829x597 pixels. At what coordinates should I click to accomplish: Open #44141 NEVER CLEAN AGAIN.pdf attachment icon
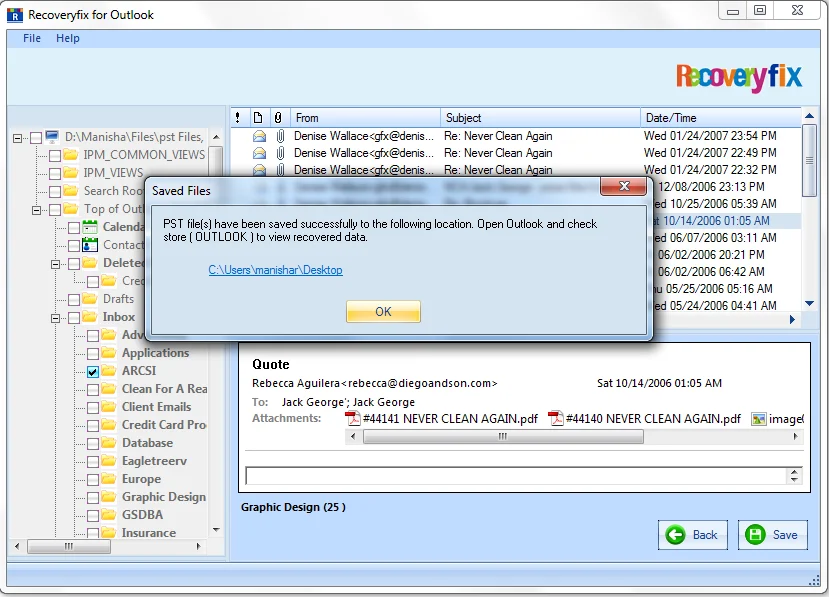pos(352,418)
